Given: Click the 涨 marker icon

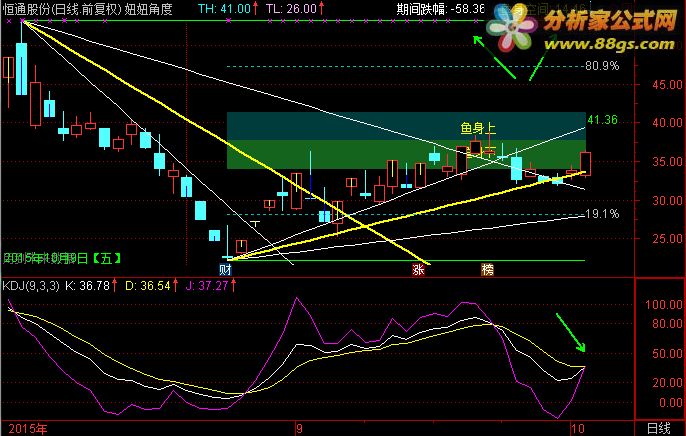Looking at the screenshot, I should click(x=418, y=269).
